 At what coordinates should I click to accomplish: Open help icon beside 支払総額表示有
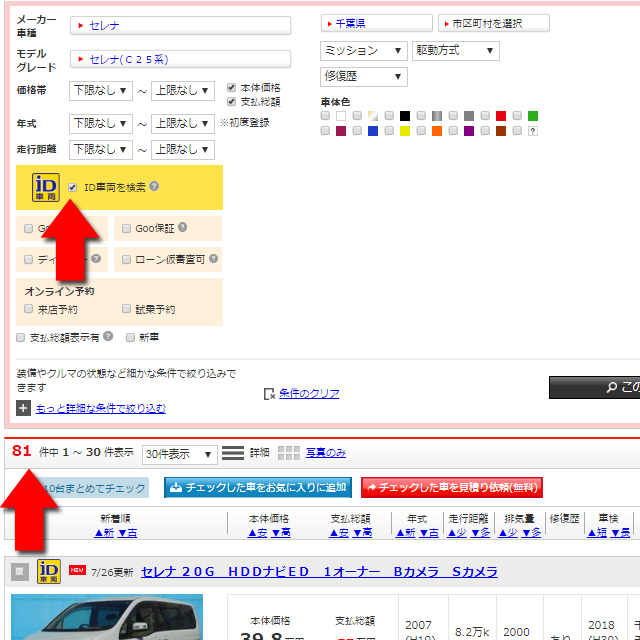point(108,336)
